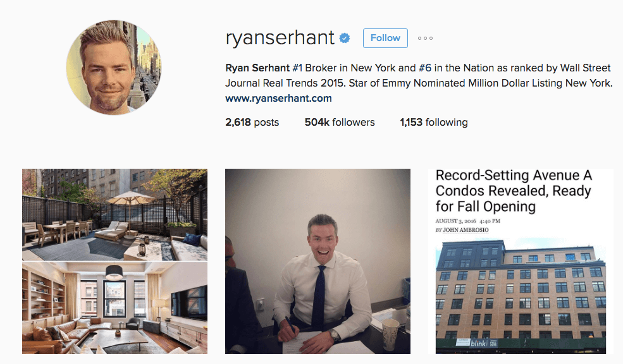Image resolution: width=623 pixels, height=364 pixels.
Task: Click the ryanserhant username heading
Action: (x=280, y=38)
